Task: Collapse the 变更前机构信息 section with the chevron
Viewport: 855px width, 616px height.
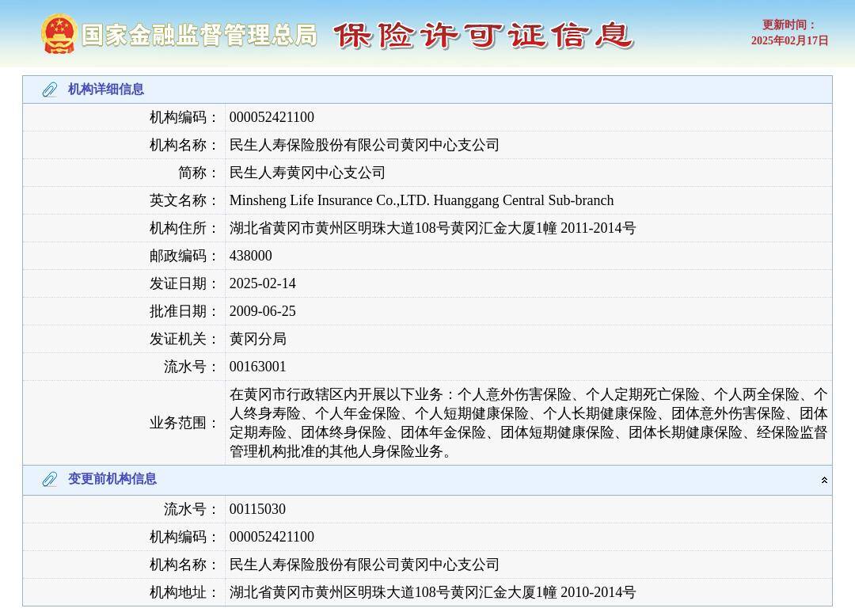Action: (x=824, y=481)
